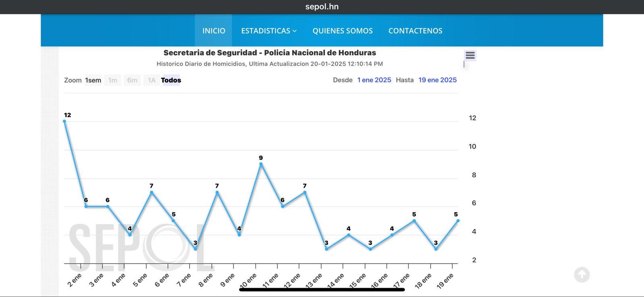The width and height of the screenshot is (644, 297).
Task: Select the 6m zoom option
Action: pos(132,80)
